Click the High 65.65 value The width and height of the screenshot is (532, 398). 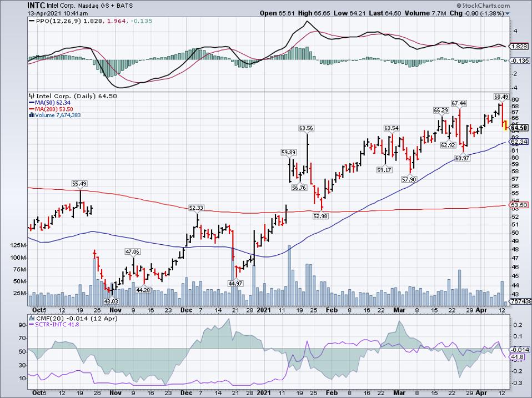[314, 13]
